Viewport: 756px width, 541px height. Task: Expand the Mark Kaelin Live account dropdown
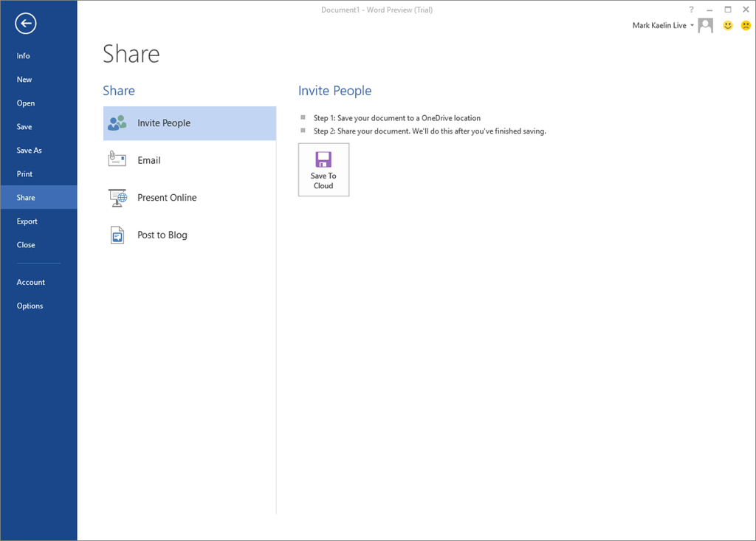692,25
